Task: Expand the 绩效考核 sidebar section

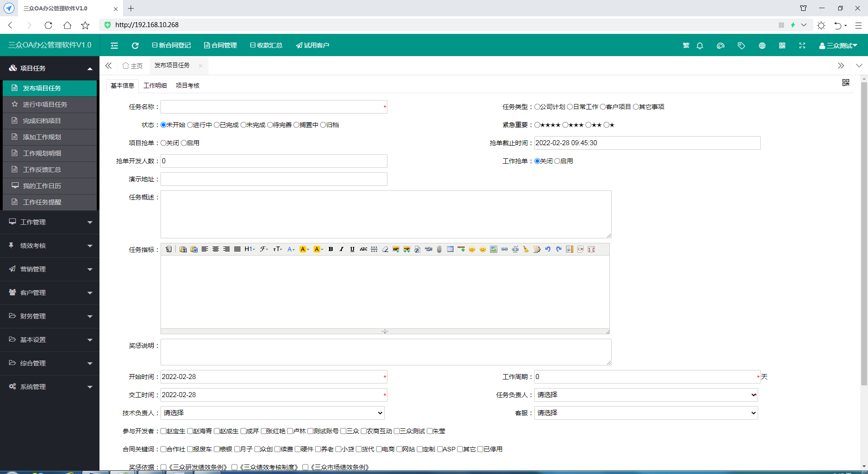Action: click(x=50, y=246)
